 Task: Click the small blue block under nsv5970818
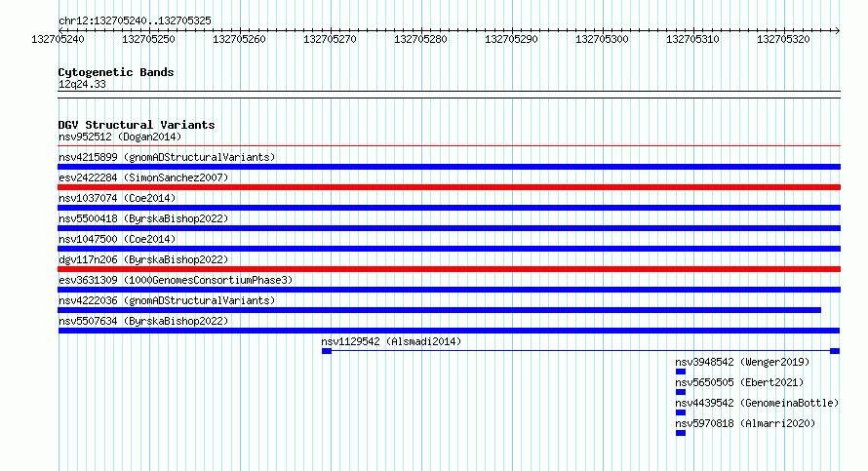pyautogui.click(x=681, y=433)
